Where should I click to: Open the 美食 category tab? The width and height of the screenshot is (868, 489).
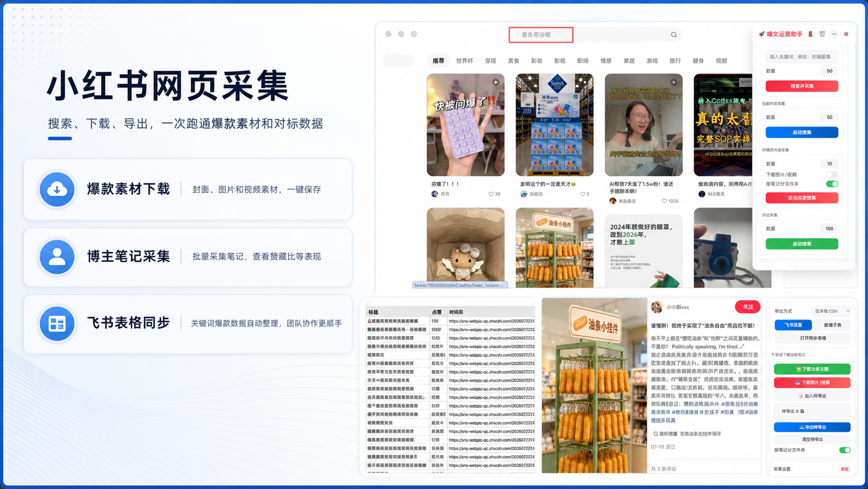513,61
